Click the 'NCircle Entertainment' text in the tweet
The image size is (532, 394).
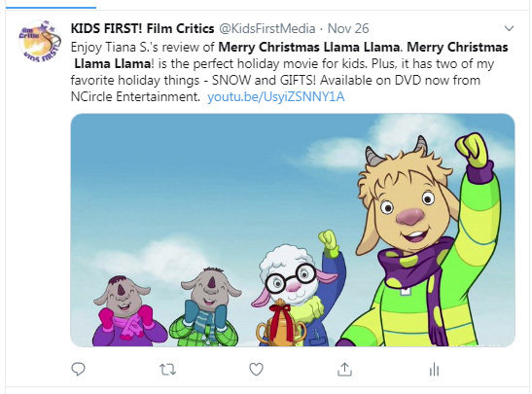pyautogui.click(x=135, y=97)
